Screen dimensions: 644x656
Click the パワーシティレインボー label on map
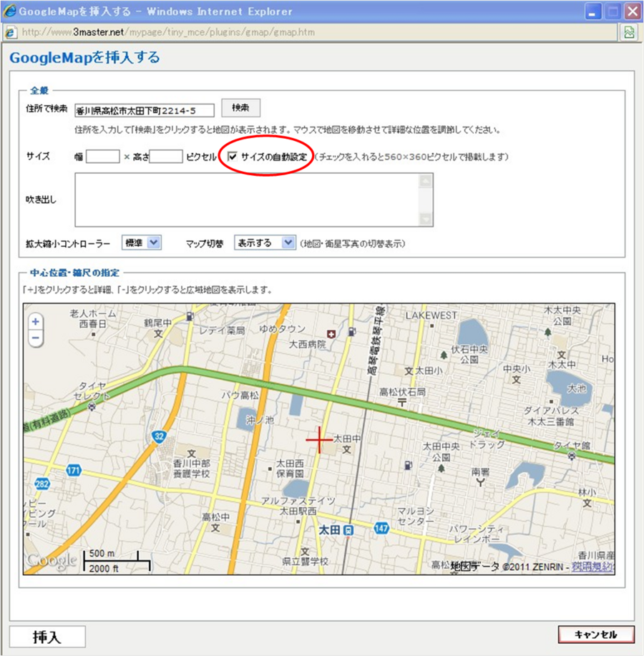click(x=477, y=534)
